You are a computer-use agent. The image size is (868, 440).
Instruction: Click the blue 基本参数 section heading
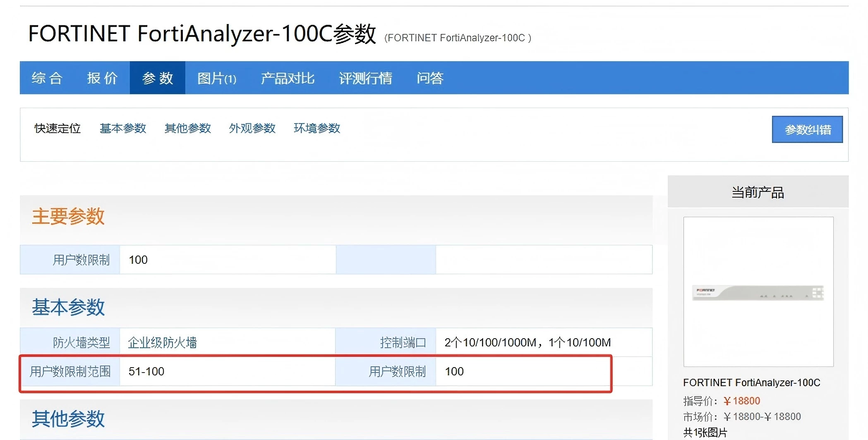tap(68, 307)
